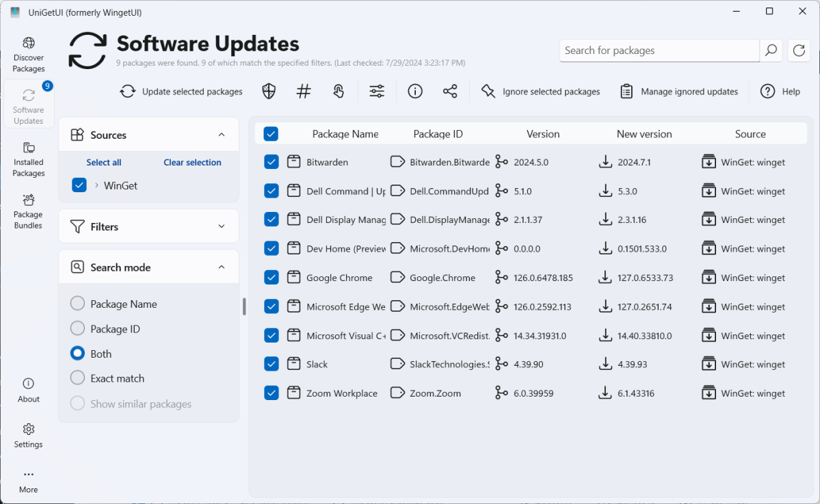
Task: Open the Settings page
Action: click(29, 436)
